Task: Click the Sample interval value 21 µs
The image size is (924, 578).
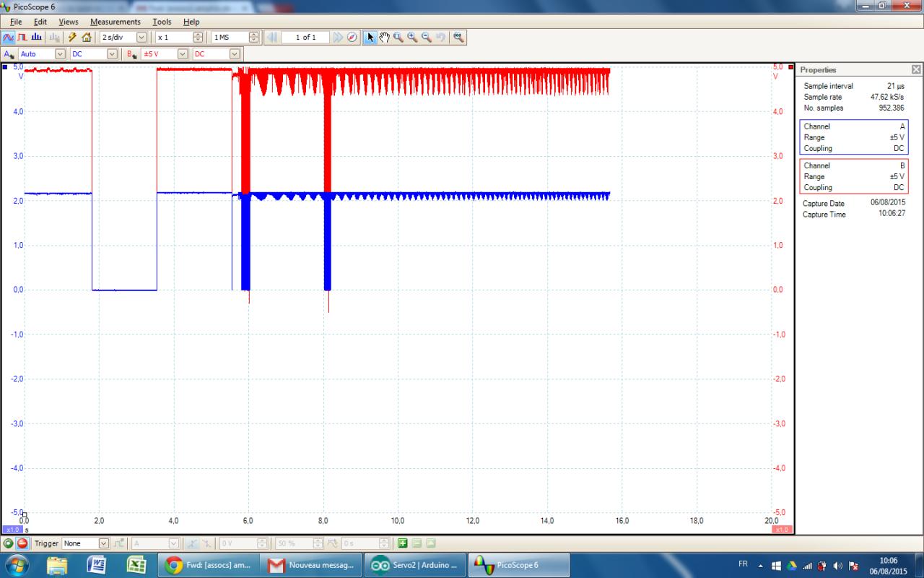Action: click(895, 86)
